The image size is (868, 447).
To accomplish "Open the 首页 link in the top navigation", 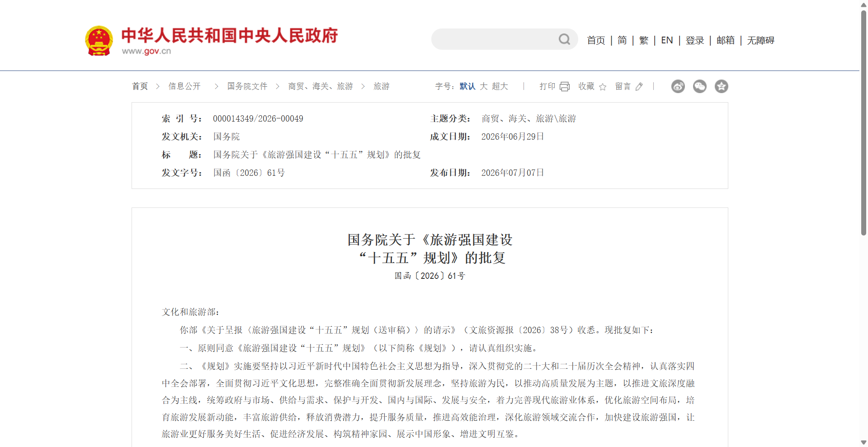I will coord(596,40).
